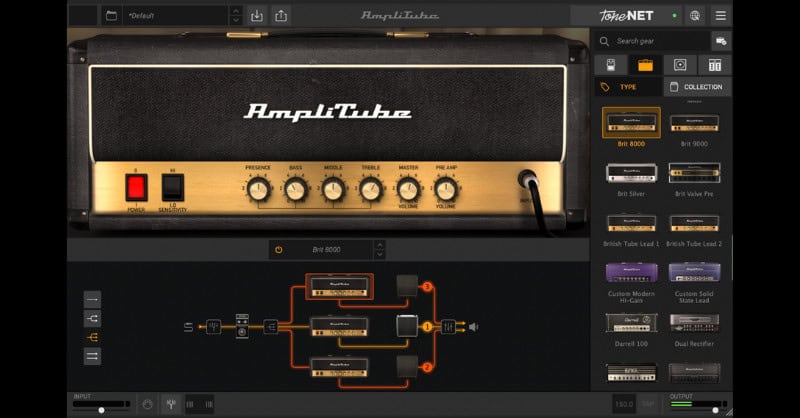Select the bottom amp in chain

click(339, 367)
